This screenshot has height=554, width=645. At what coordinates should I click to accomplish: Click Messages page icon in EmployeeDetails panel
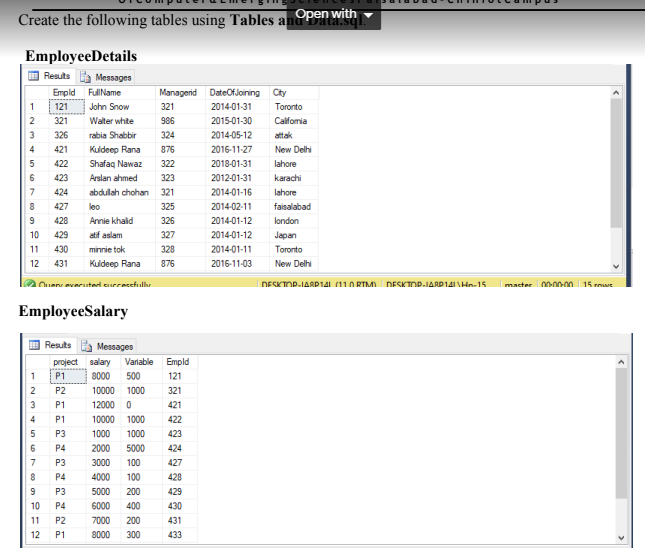point(85,77)
